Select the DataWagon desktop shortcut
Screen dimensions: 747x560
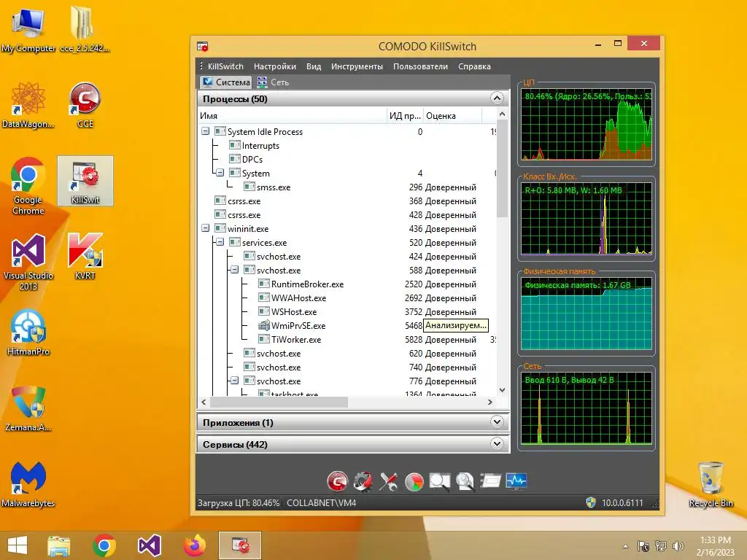(28, 105)
